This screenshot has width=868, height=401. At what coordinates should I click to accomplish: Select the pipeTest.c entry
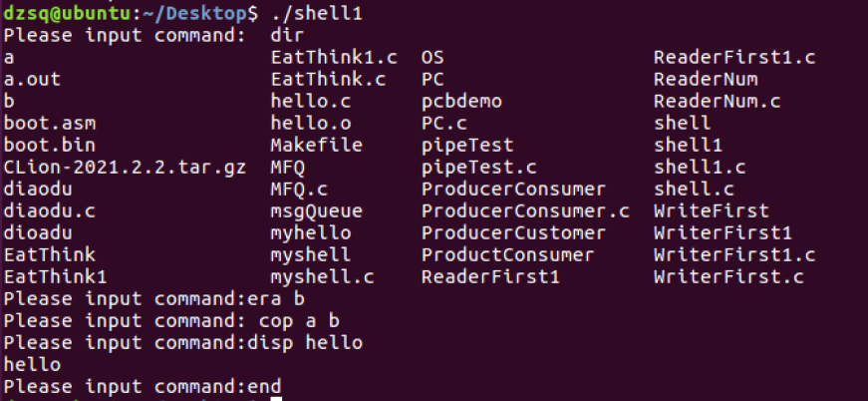pyautogui.click(x=478, y=167)
